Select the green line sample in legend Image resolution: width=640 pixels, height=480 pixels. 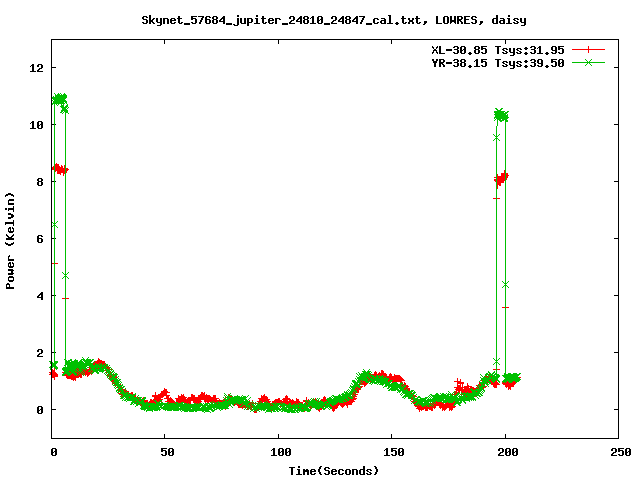pyautogui.click(x=590, y=62)
